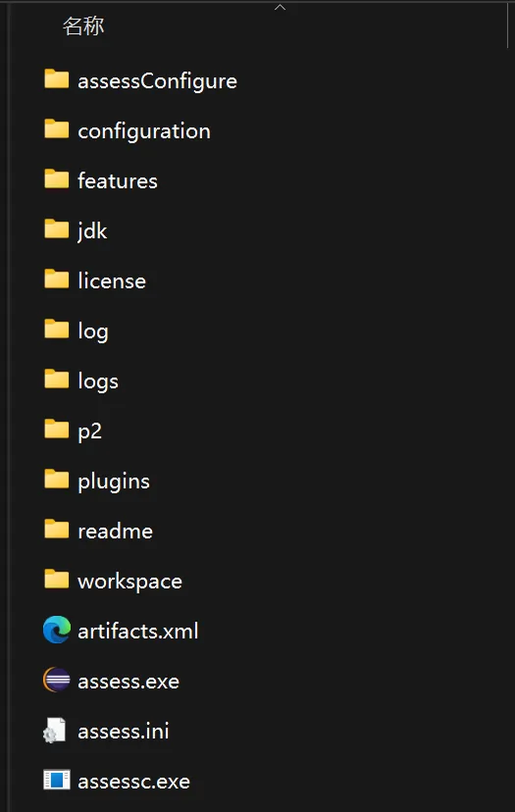The height and width of the screenshot is (812, 515).
Task: Click the folder icon next to jdk
Action: [57, 228]
